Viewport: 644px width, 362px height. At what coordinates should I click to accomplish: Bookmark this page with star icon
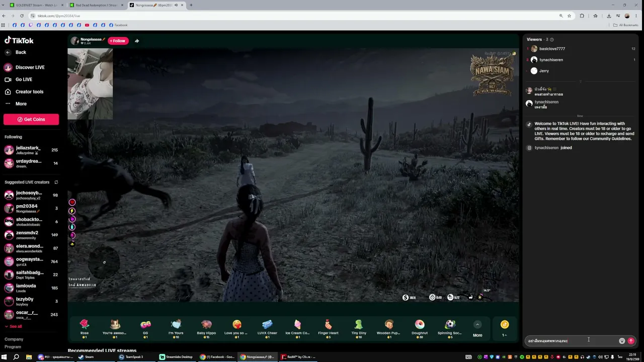[570, 16]
